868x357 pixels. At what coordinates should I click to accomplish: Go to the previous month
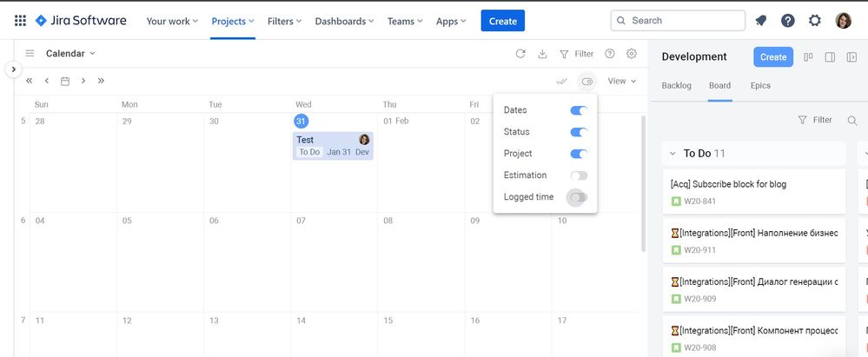(x=47, y=81)
